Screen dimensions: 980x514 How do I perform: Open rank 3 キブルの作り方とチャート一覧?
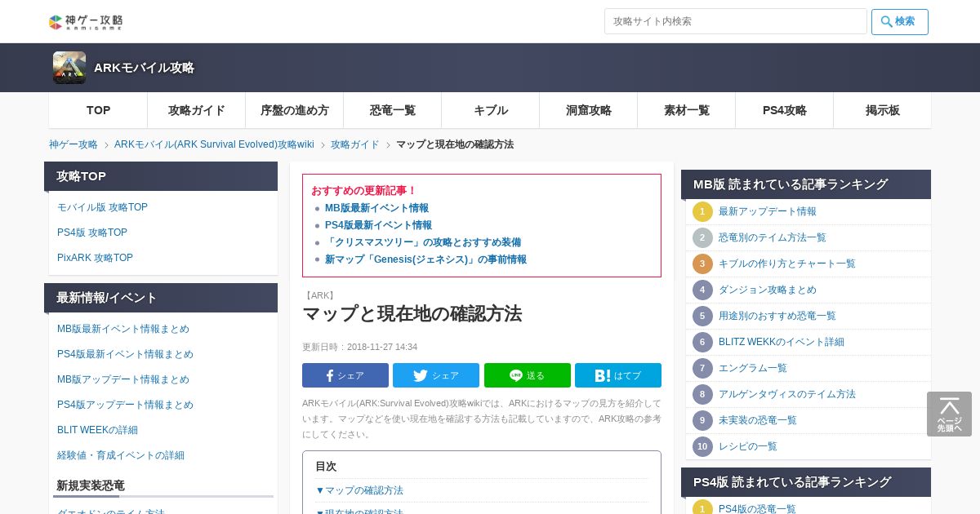click(x=787, y=264)
